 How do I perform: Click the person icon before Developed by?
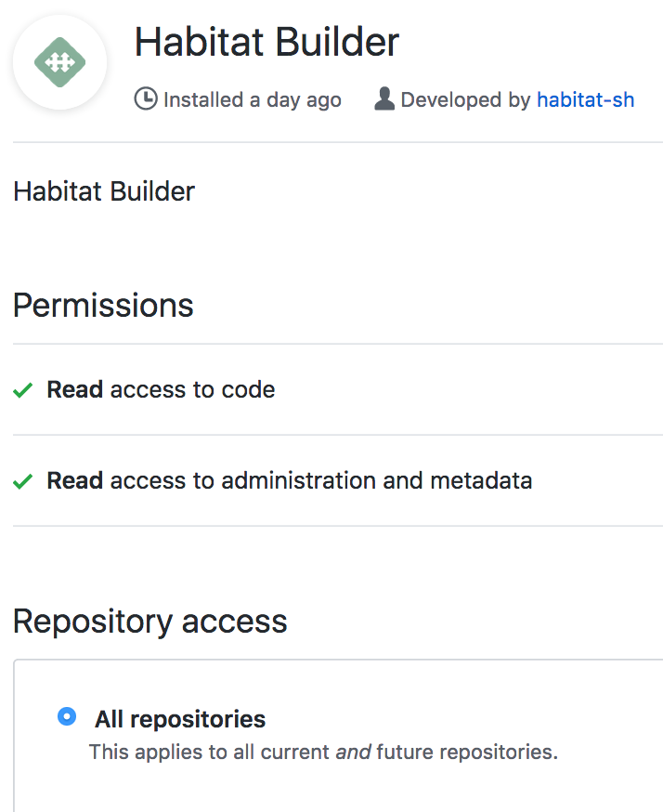coord(384,99)
